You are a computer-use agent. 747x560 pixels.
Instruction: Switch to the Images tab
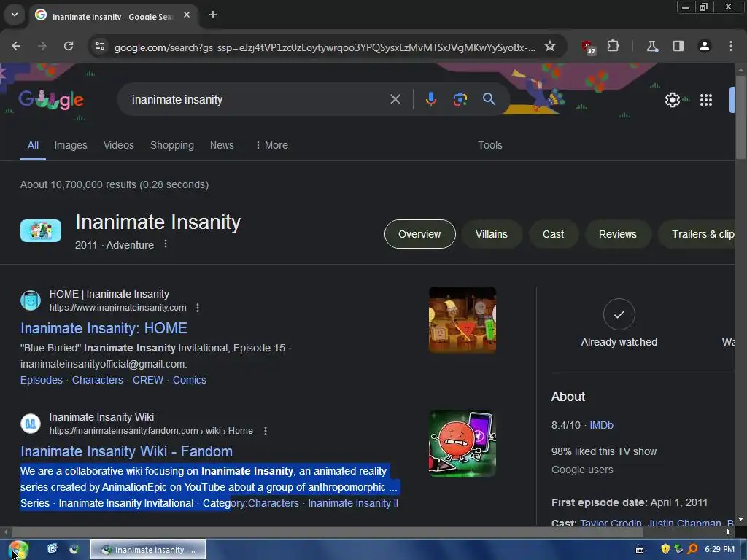[x=71, y=145]
